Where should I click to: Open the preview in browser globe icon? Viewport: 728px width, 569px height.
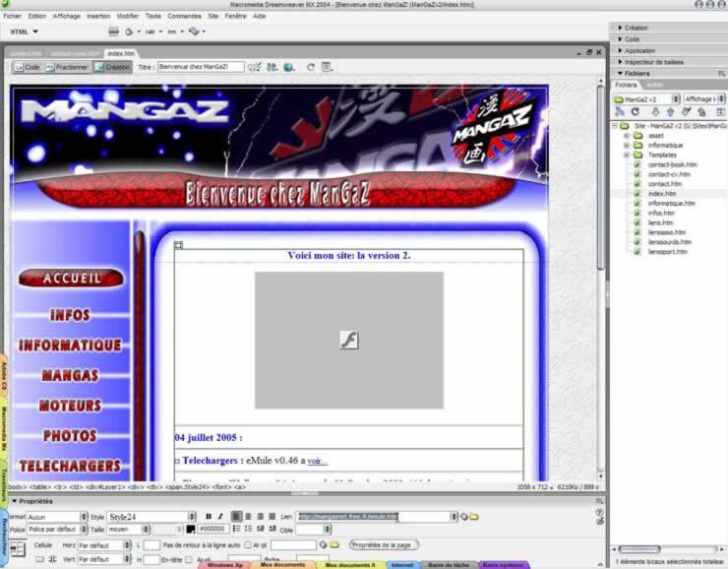point(288,67)
